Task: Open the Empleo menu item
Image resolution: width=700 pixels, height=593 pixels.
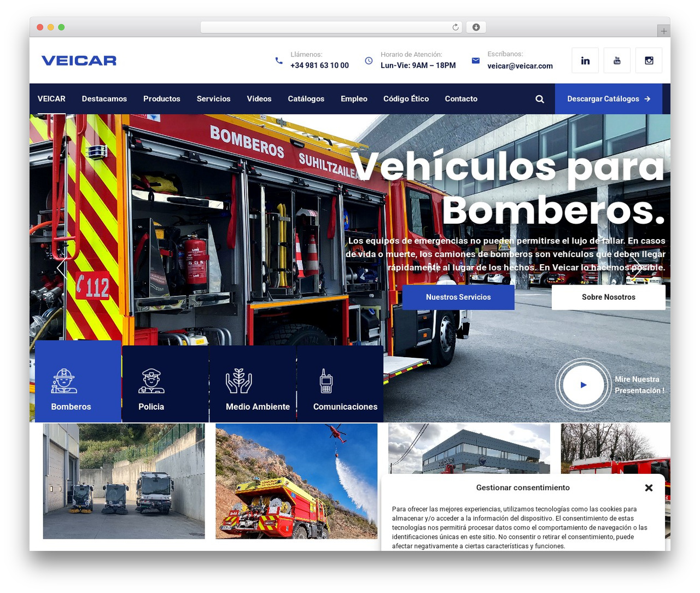Action: tap(354, 99)
